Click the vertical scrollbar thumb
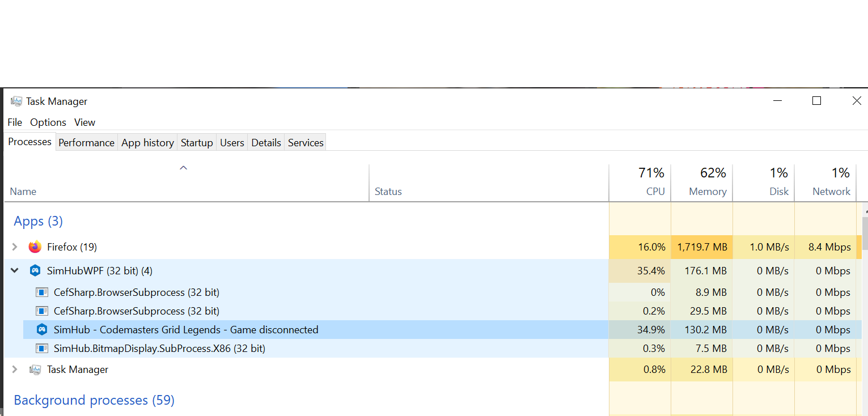This screenshot has width=868, height=416. 864,232
